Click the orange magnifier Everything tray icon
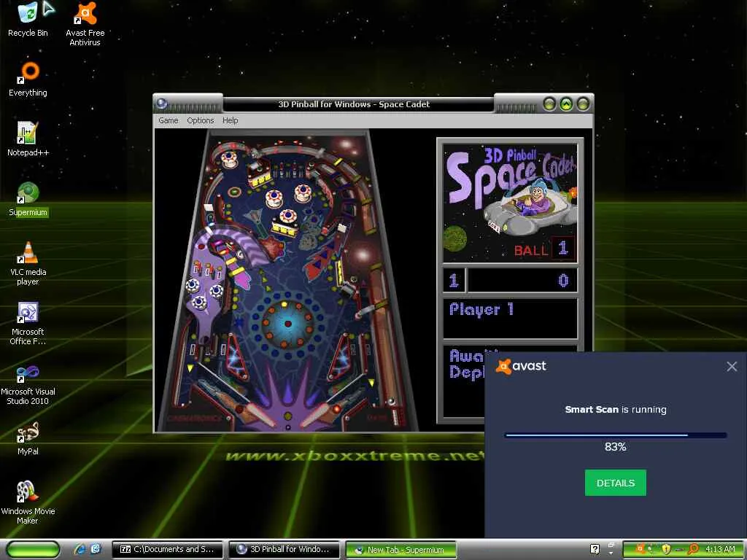 pos(693,549)
